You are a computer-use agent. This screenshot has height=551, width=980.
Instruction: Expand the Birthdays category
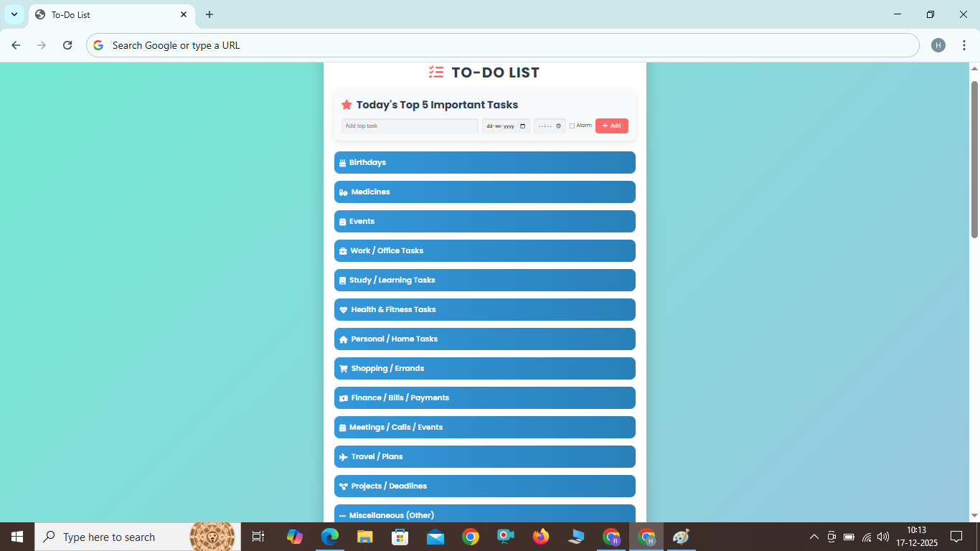click(x=484, y=163)
